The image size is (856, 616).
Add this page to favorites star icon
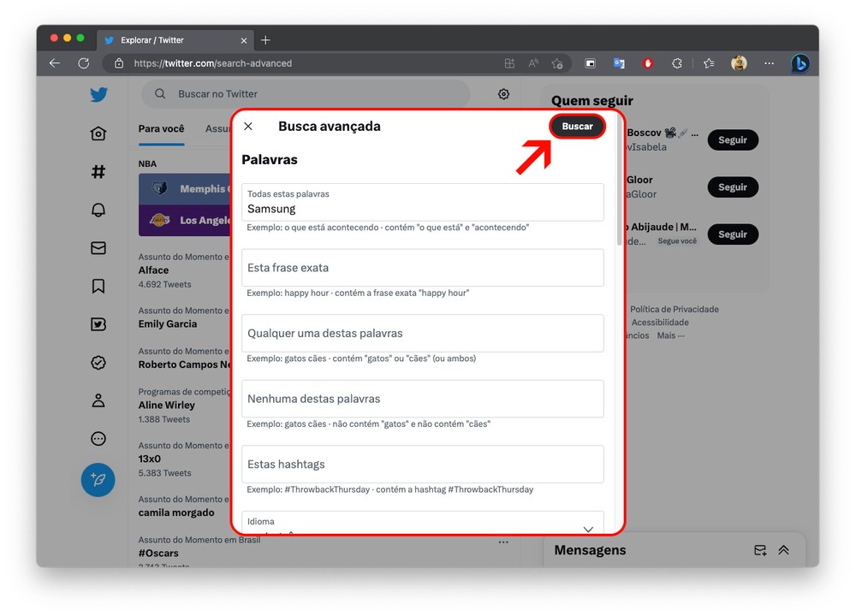tap(557, 63)
